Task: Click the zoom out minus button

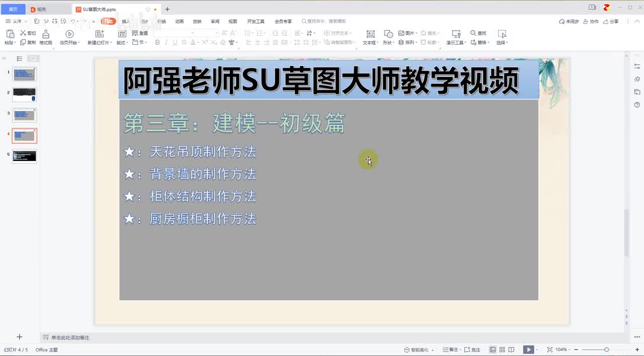Action: coord(577,349)
